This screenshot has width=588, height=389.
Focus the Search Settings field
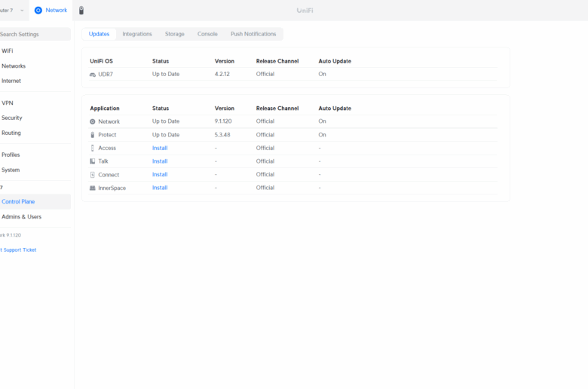[35, 34]
